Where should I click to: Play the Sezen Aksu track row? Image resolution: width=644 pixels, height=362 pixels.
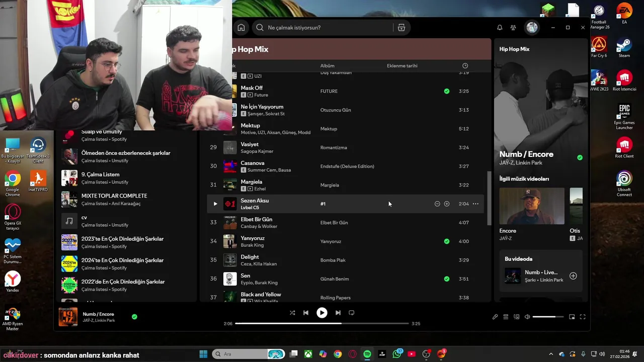[215, 204]
